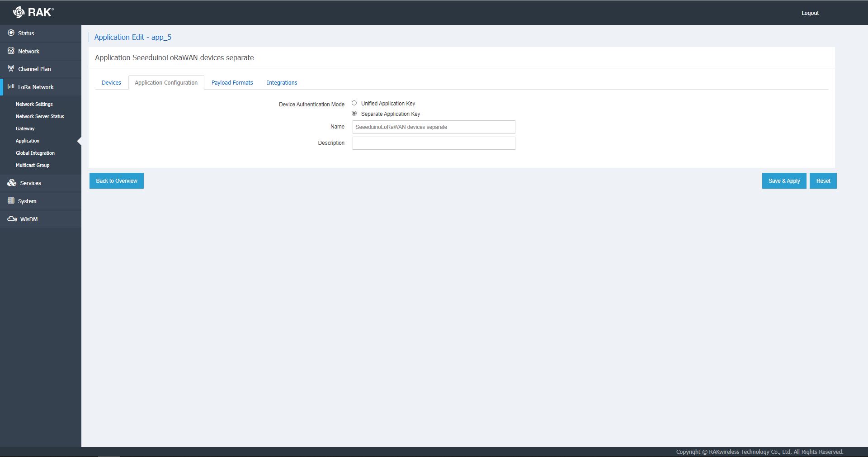Screen dimensions: 868x457
Task: Go to the Integrations tab
Action: [x=282, y=83]
